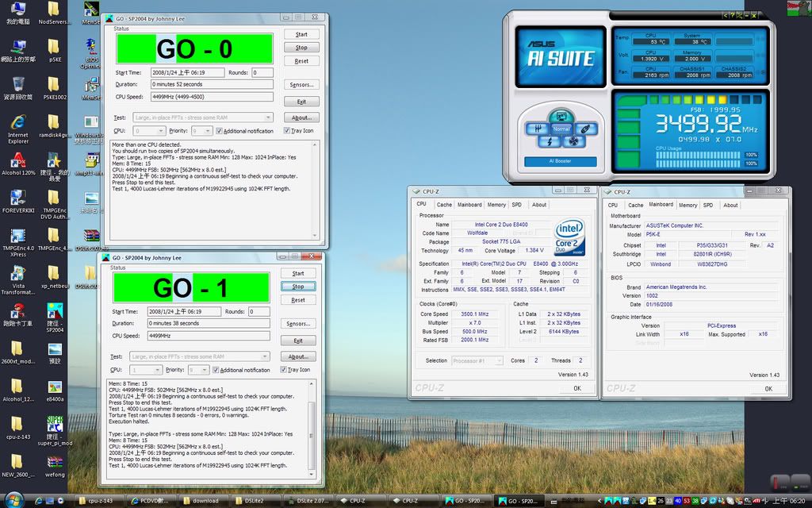Screen dimensions: 812x508
Task: Open AI Suite lightning power icon
Action: pos(550,141)
